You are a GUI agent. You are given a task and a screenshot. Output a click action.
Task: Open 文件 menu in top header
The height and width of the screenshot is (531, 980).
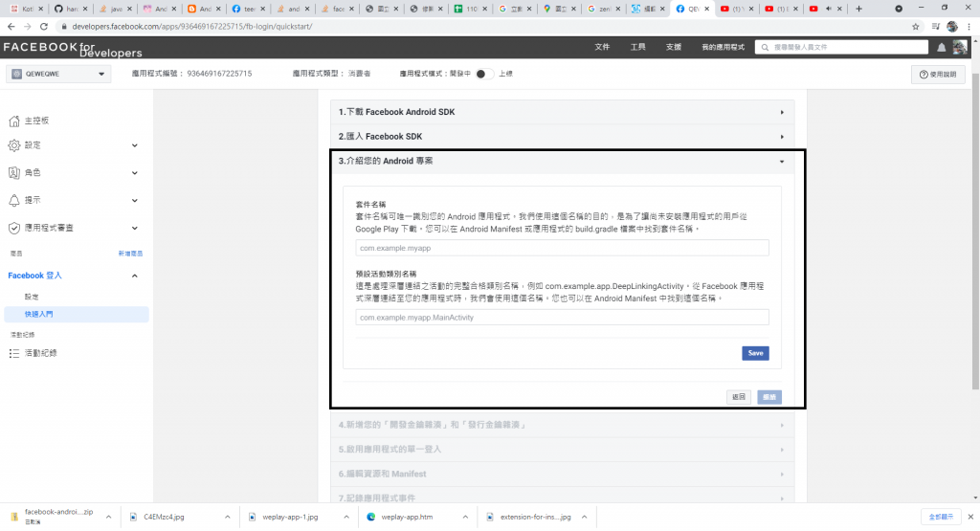coord(602,48)
